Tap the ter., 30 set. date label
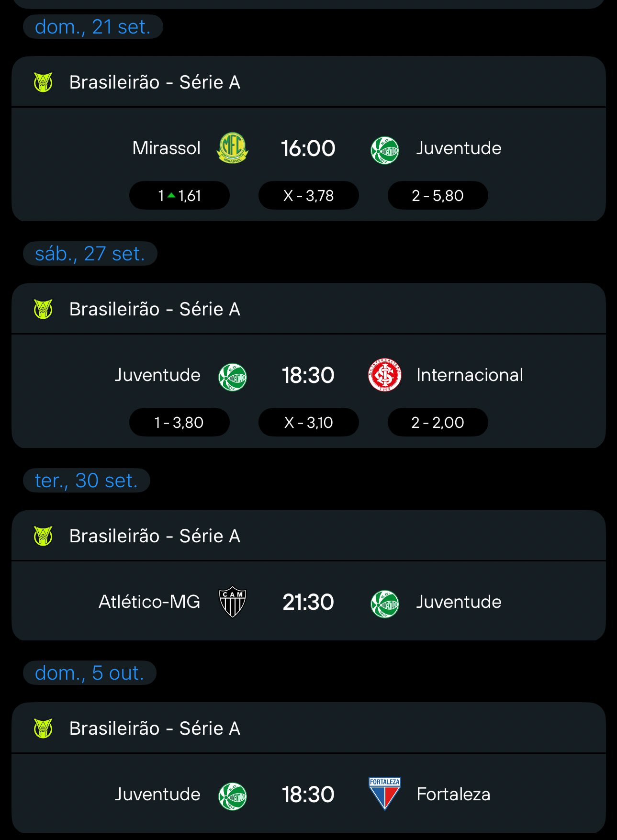 (87, 481)
